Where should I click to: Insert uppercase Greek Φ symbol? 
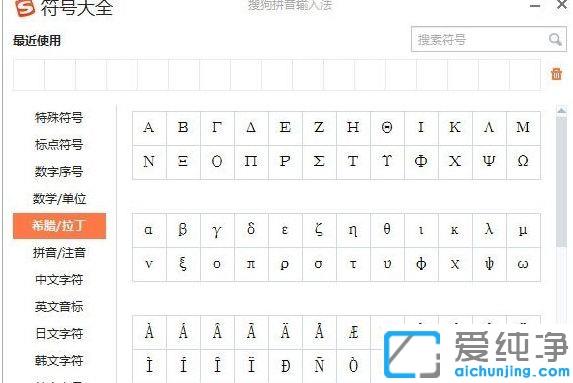point(421,162)
